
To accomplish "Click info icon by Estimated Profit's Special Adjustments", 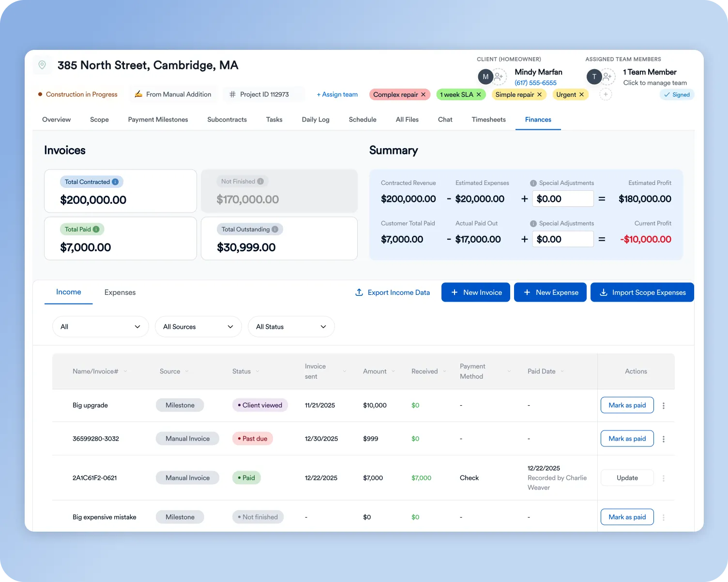I will tap(533, 183).
